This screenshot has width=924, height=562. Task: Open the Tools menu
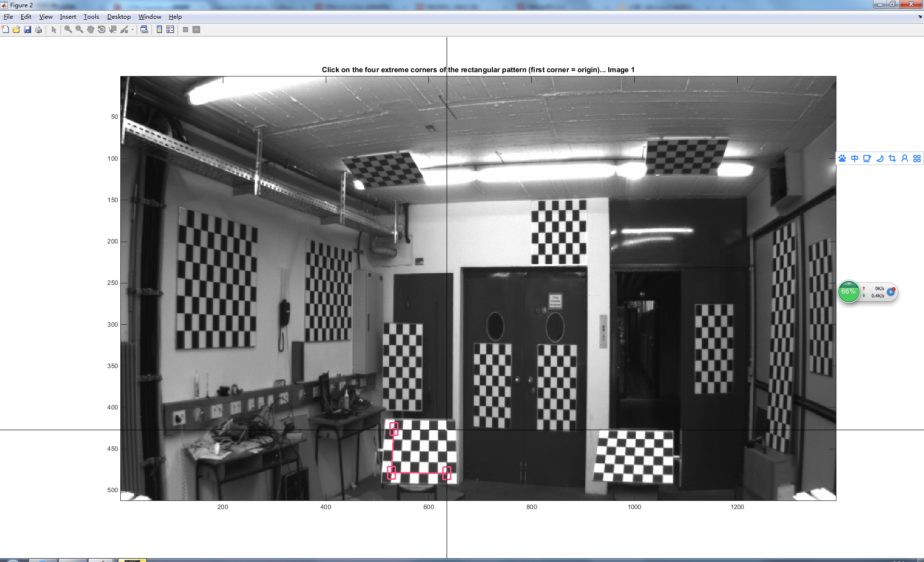91,16
